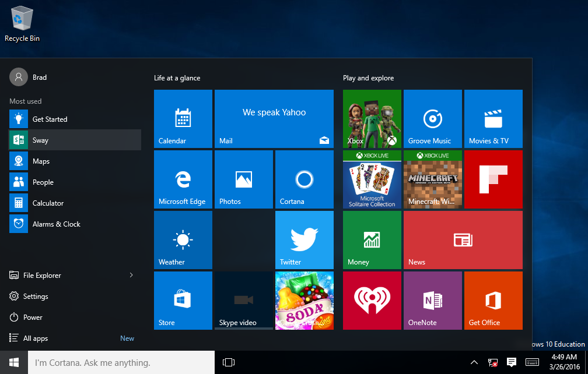The height and width of the screenshot is (374, 588).
Task: Open the Weather tile
Action: point(183,240)
